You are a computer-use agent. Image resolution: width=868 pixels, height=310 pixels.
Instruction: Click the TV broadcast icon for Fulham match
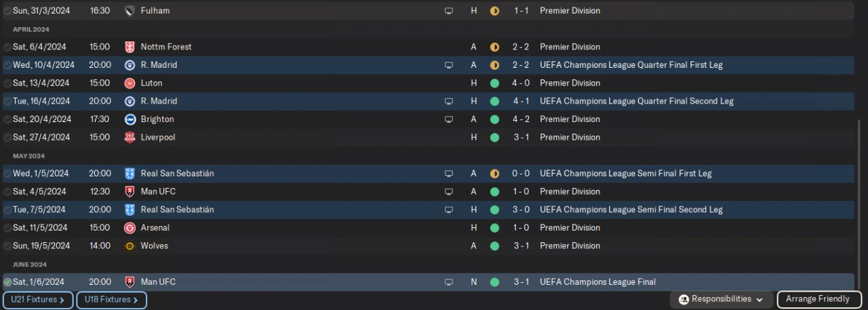pos(448,11)
